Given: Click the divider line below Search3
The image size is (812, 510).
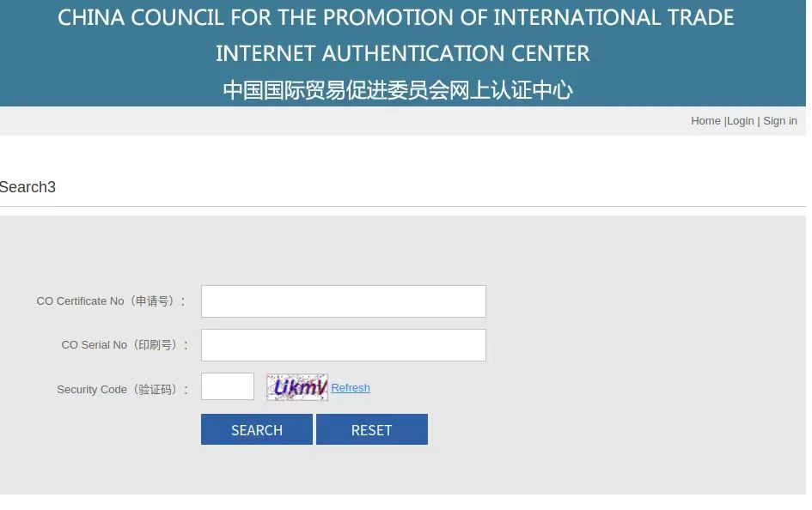Looking at the screenshot, I should pyautogui.click(x=402, y=207).
